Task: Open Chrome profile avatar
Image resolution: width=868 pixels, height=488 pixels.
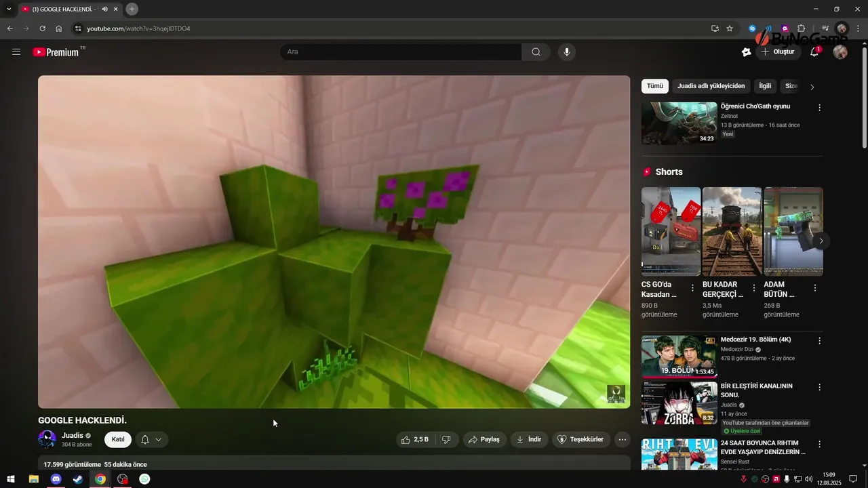Action: [x=842, y=28]
